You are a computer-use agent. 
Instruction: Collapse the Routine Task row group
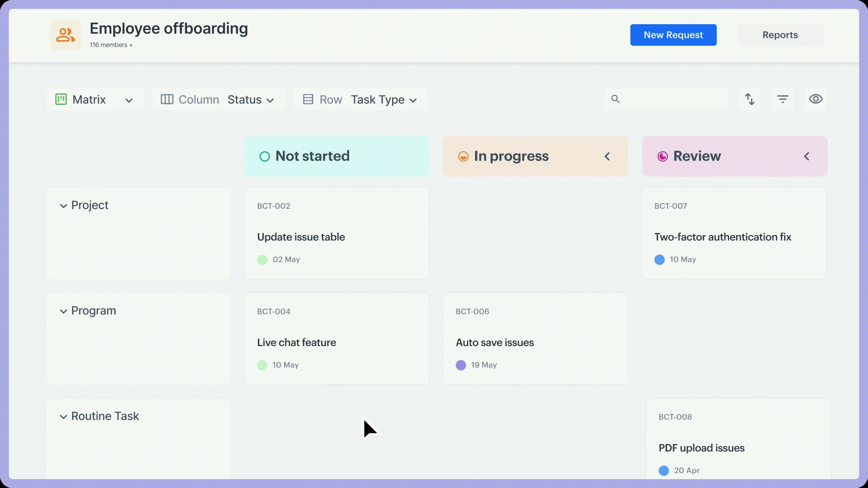tap(63, 417)
